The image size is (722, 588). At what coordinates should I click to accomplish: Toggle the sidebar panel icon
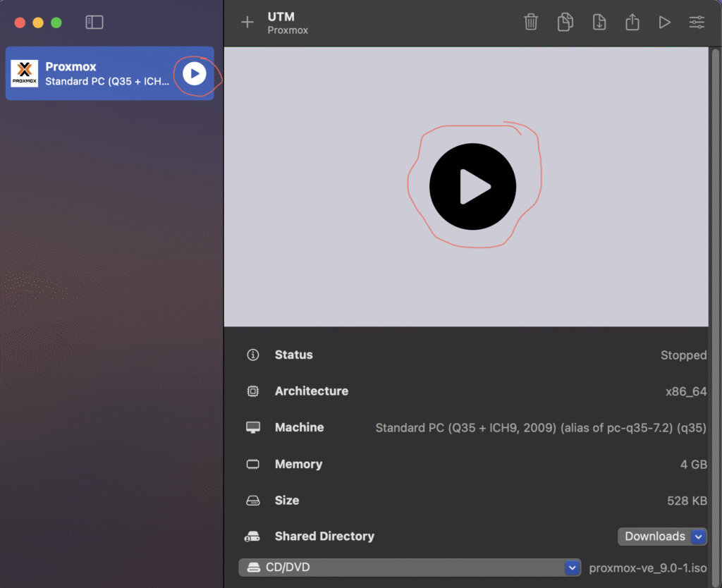tap(94, 23)
